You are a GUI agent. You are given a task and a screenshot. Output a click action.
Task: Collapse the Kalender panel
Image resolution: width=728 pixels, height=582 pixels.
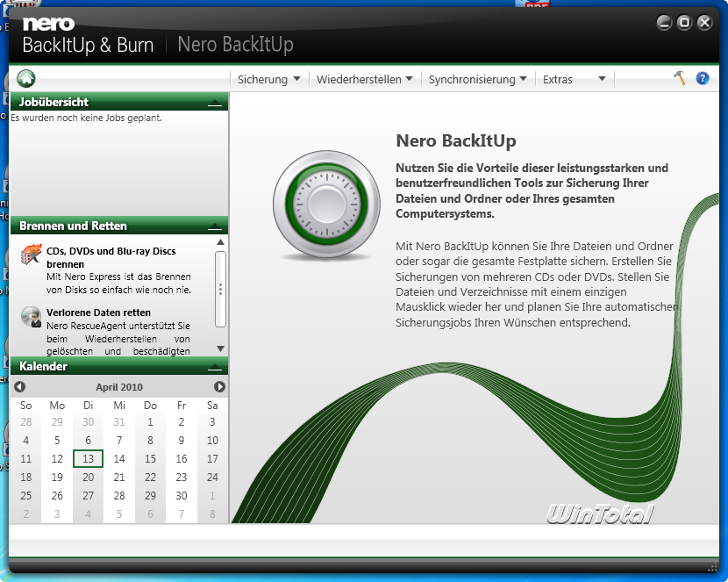(215, 367)
